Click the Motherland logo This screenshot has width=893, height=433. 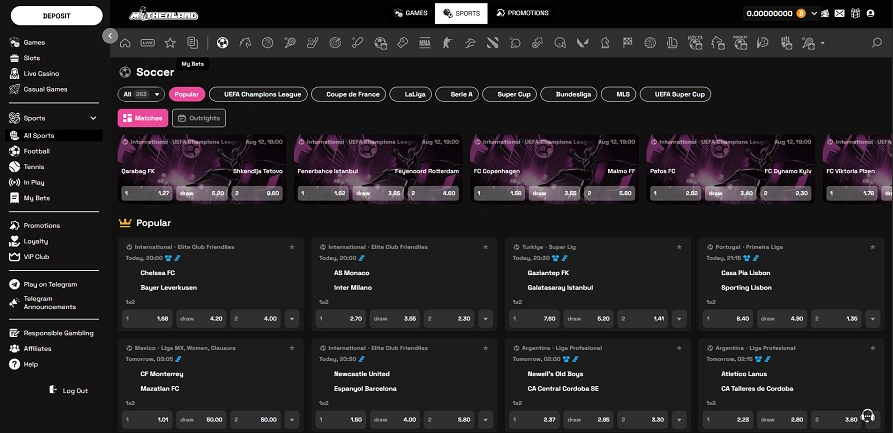[x=163, y=14]
